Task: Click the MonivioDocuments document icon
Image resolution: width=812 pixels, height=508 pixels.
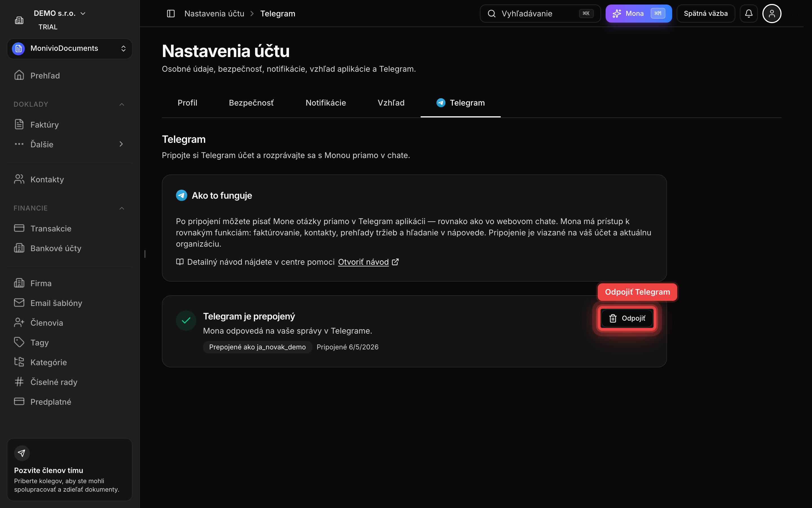Action: (x=18, y=48)
